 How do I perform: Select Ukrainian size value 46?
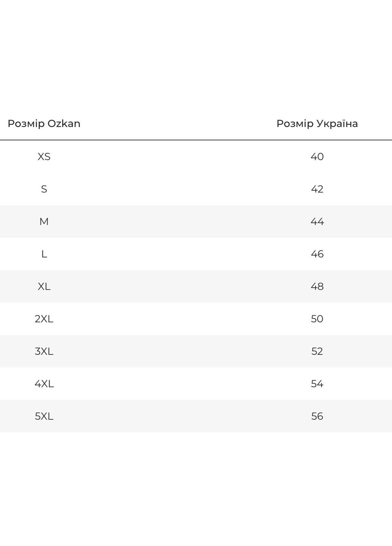click(x=317, y=254)
